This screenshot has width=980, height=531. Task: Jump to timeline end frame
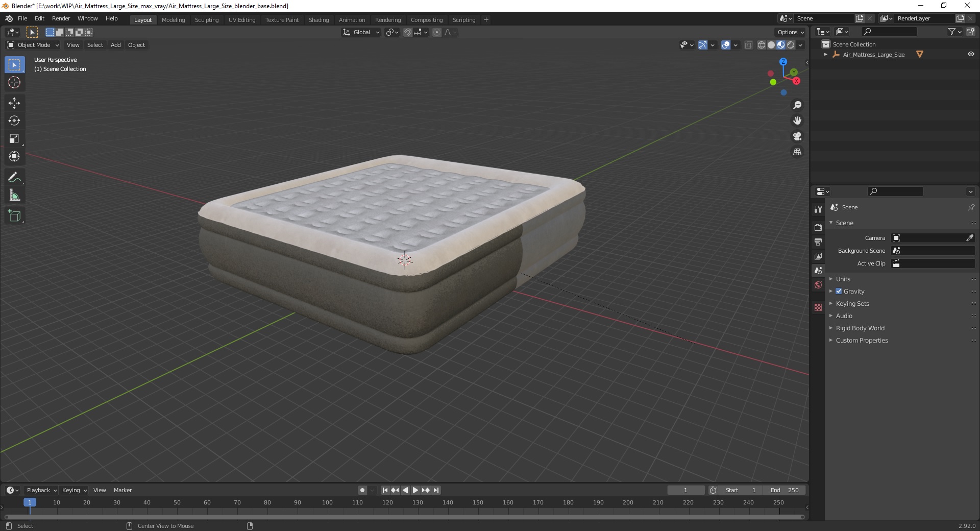coord(436,490)
